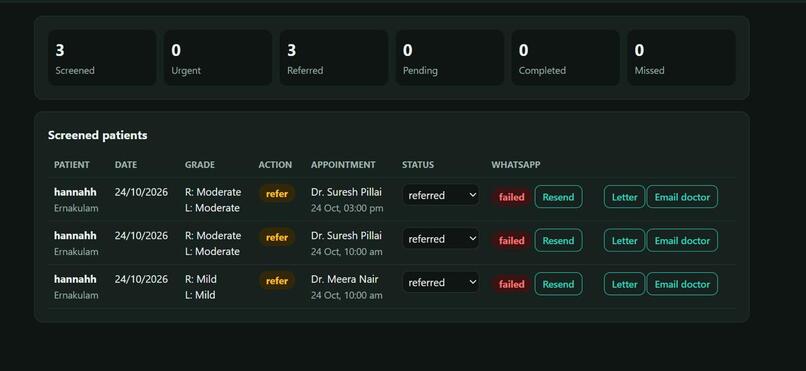Resend WhatsApp in Dr. Meera Nair row

click(558, 284)
